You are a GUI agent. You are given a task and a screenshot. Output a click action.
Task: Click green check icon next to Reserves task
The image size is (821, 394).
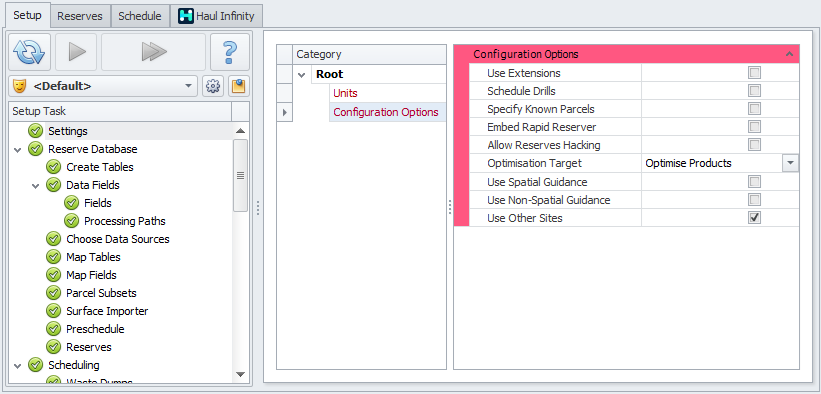click(x=53, y=347)
